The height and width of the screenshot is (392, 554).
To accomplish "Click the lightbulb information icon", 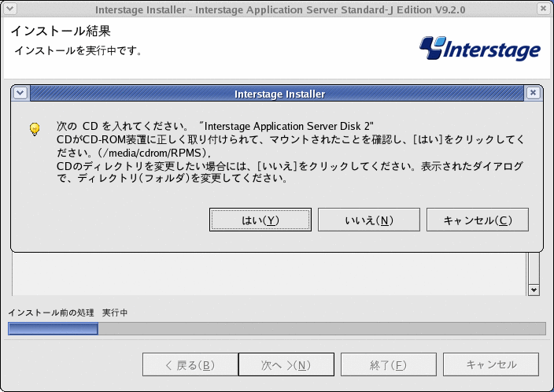I will [x=35, y=128].
